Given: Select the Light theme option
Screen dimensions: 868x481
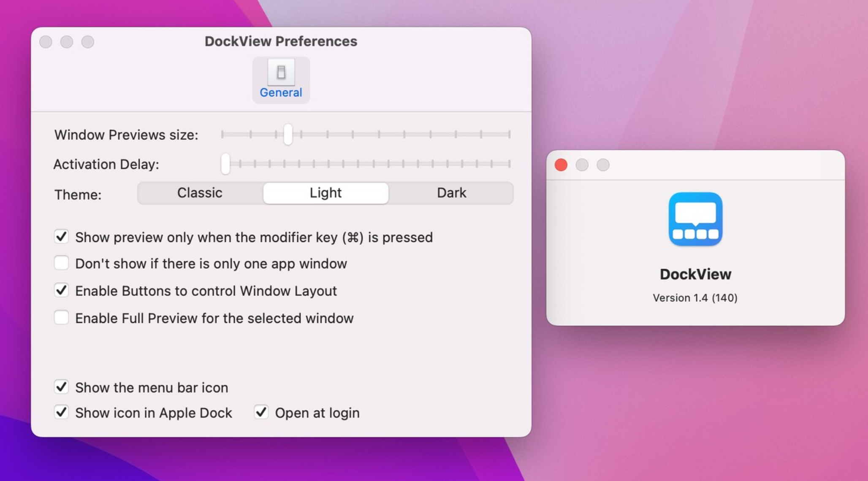Looking at the screenshot, I should coord(325,192).
